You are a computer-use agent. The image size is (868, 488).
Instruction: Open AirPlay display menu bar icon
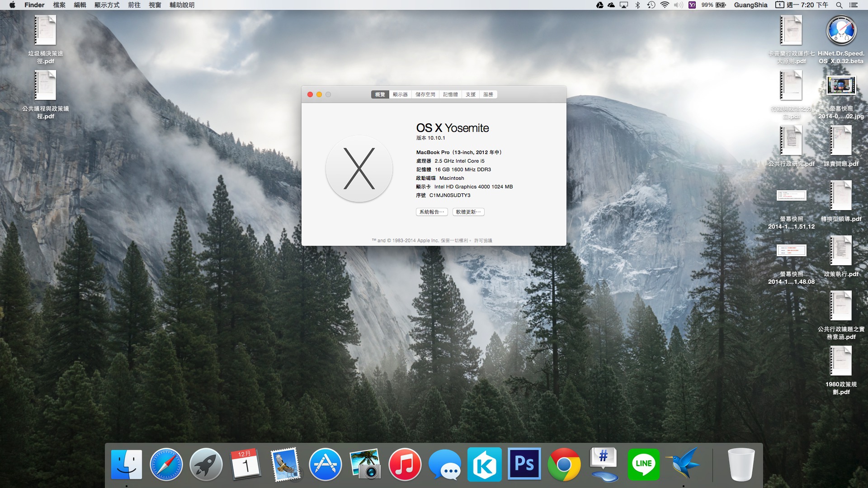[x=624, y=5]
